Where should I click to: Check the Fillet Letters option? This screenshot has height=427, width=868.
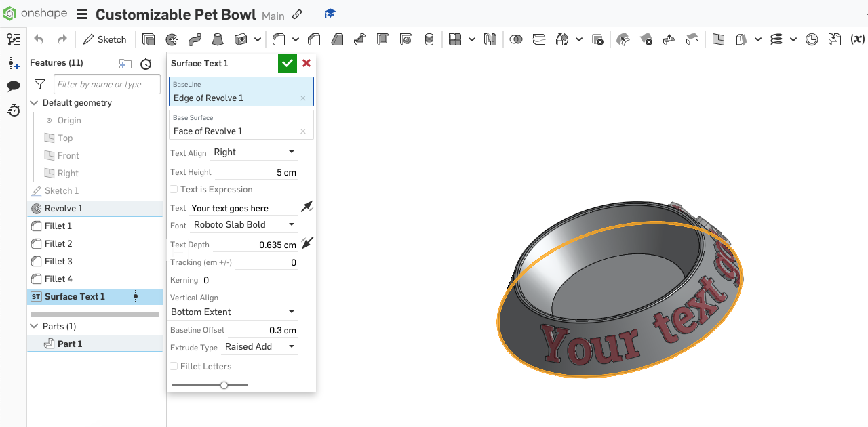pyautogui.click(x=174, y=367)
